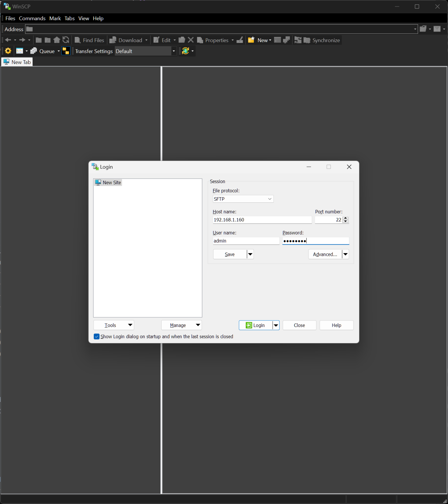
Task: Expand the Advanced dropdown arrow
Action: [345, 254]
